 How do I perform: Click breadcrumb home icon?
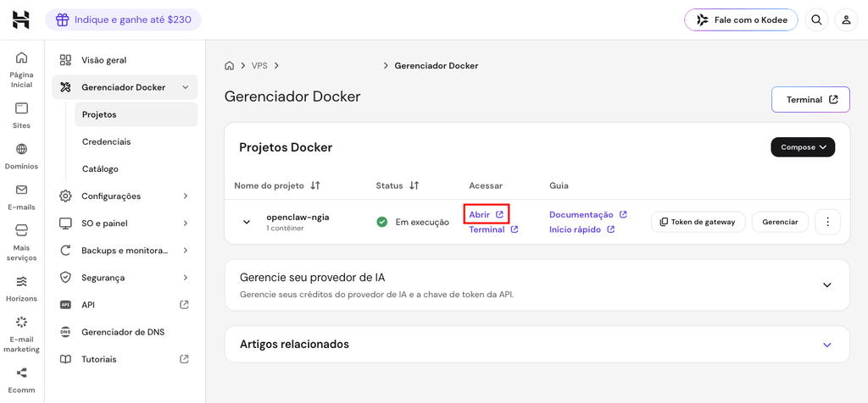click(x=229, y=66)
